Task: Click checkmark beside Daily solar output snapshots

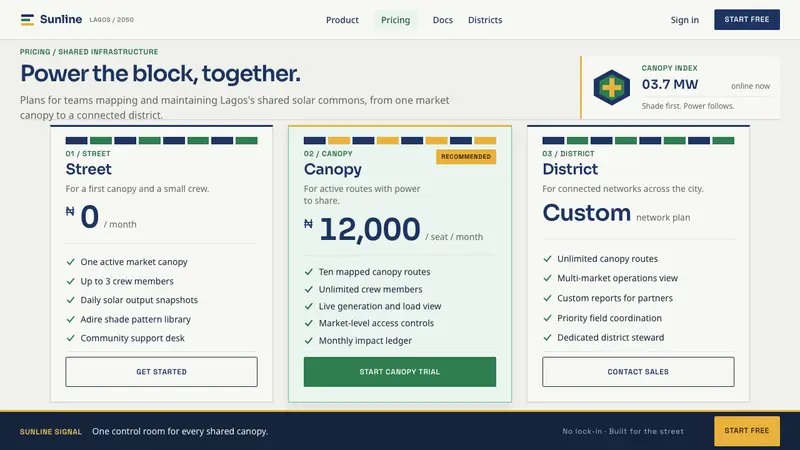Action: click(x=70, y=300)
